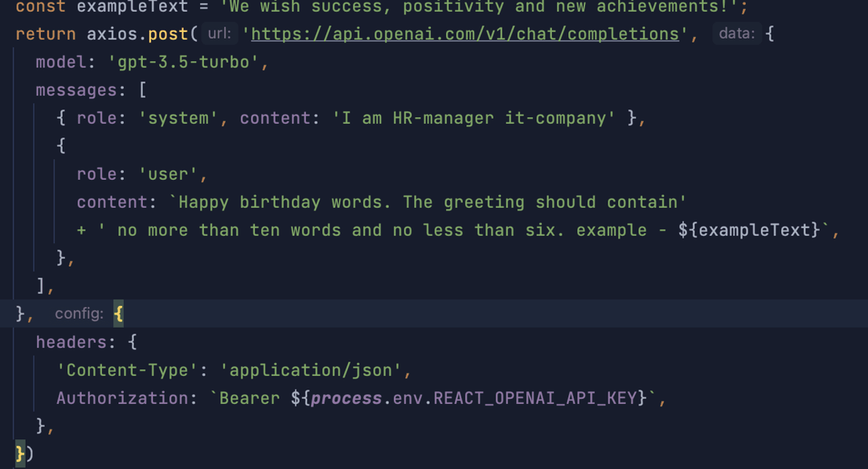The image size is (868, 469).
Task: Click the "url:" parameter inlay hint
Action: pos(219,35)
